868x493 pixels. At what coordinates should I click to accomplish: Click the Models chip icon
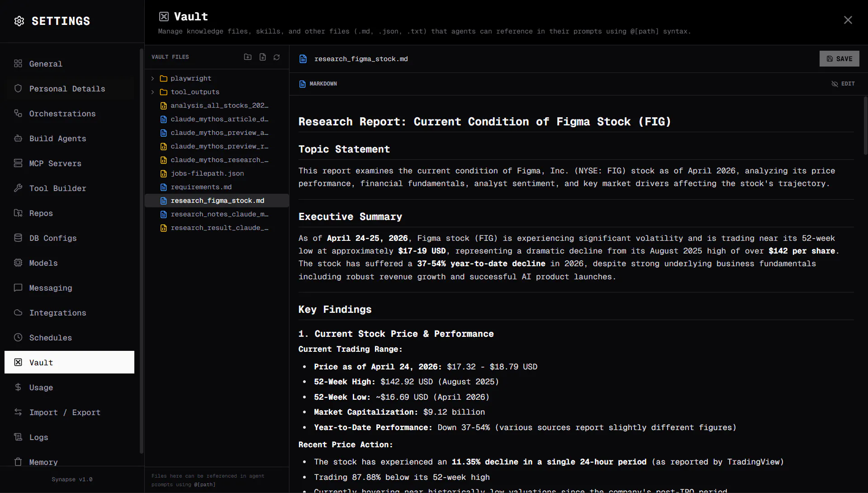point(18,263)
